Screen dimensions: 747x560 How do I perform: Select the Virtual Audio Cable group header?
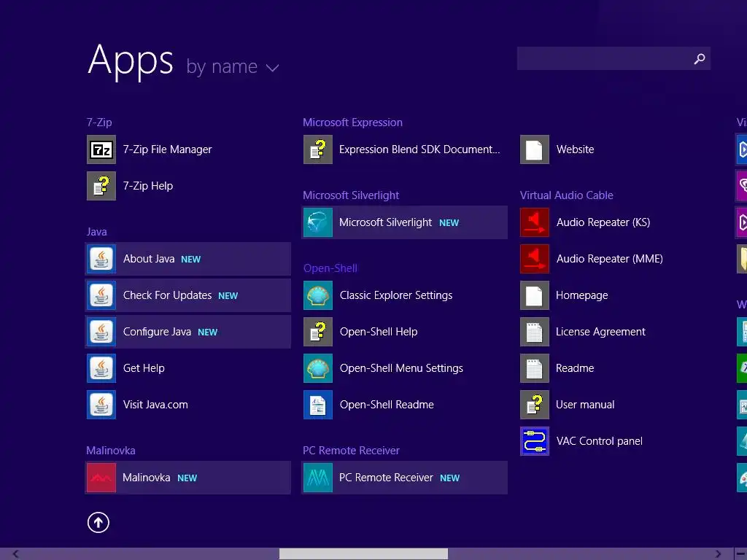(566, 195)
